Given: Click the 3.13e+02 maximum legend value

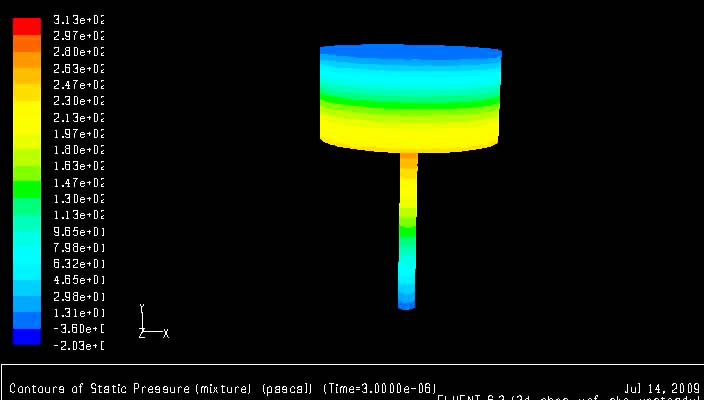Looking at the screenshot, I should pyautogui.click(x=78, y=19).
